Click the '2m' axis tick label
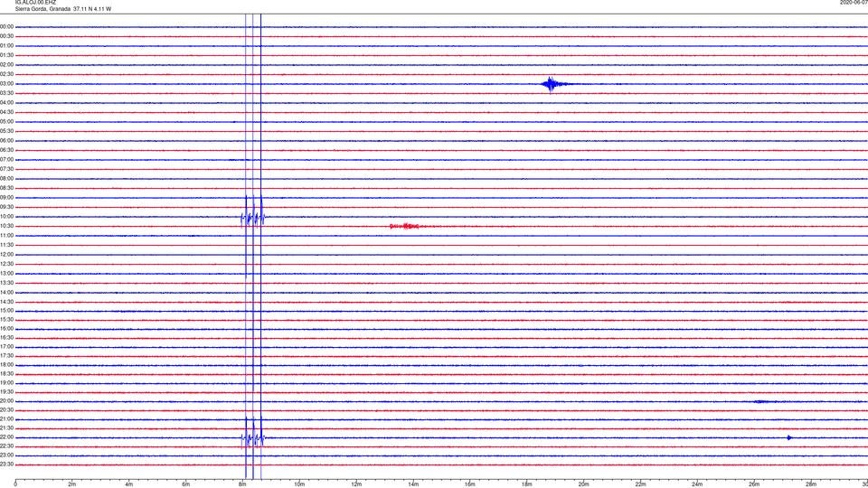Viewport: 868px width, 488px height. coord(72,484)
